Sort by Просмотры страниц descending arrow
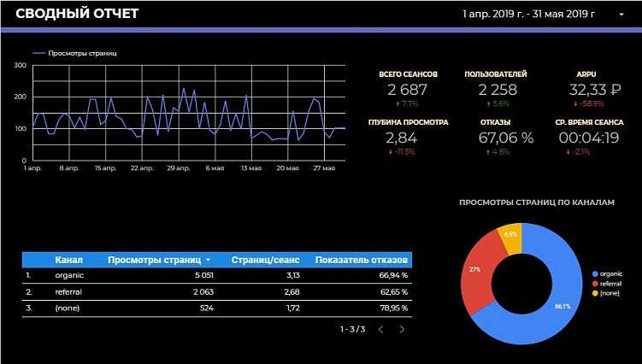 pyautogui.click(x=208, y=260)
